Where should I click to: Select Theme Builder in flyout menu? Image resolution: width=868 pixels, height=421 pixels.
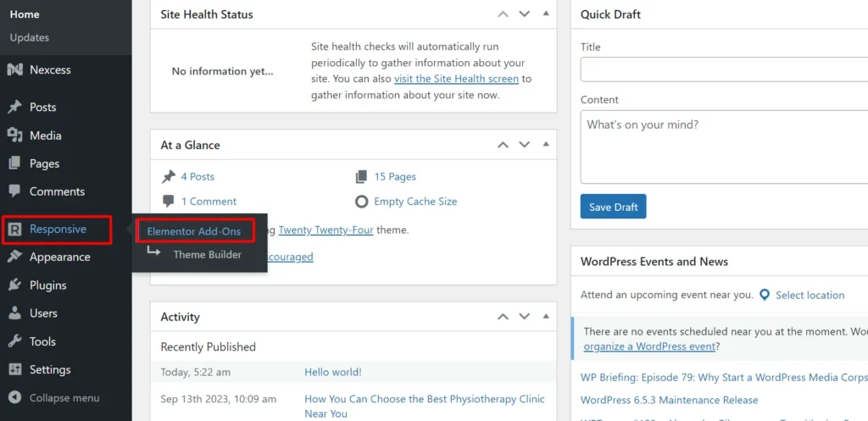[208, 254]
